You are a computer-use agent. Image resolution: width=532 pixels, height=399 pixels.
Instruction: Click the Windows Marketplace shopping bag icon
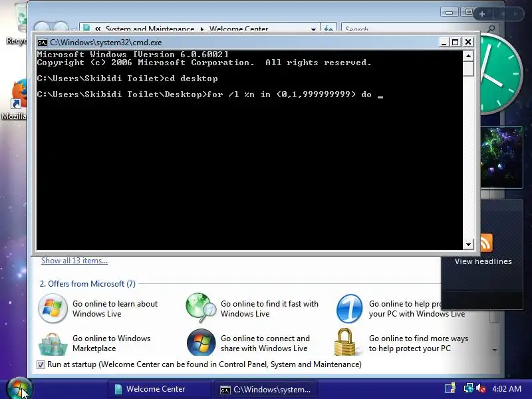53,344
